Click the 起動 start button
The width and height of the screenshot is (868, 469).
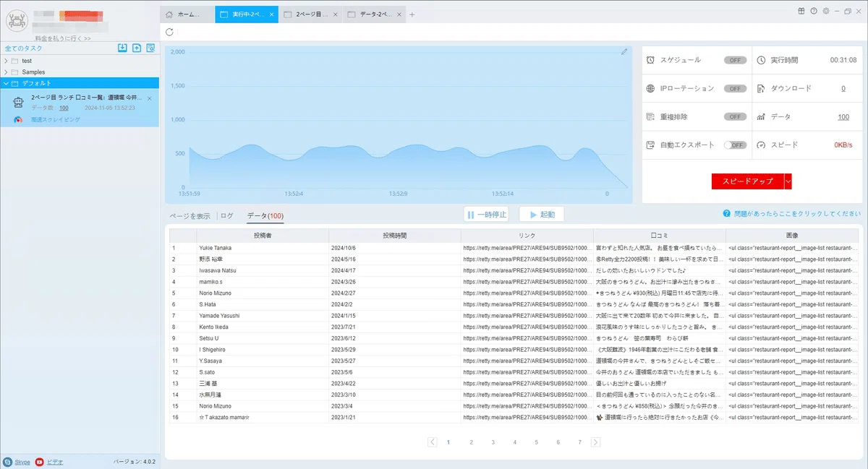click(x=542, y=215)
